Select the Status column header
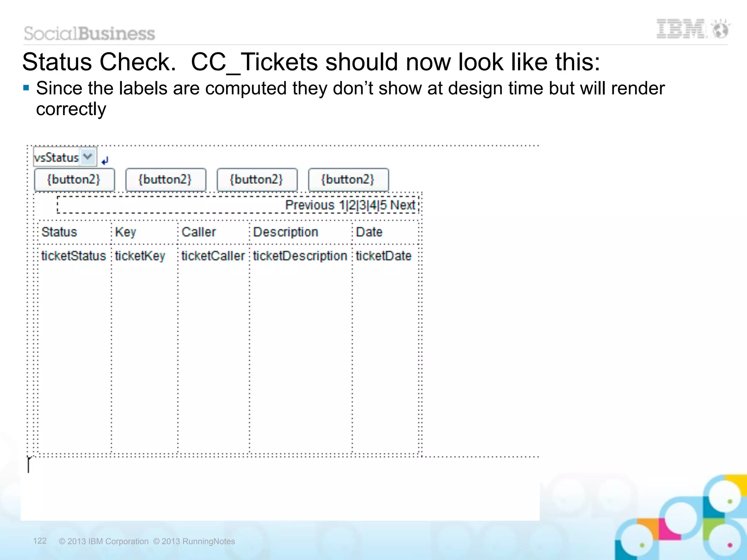 click(x=59, y=232)
